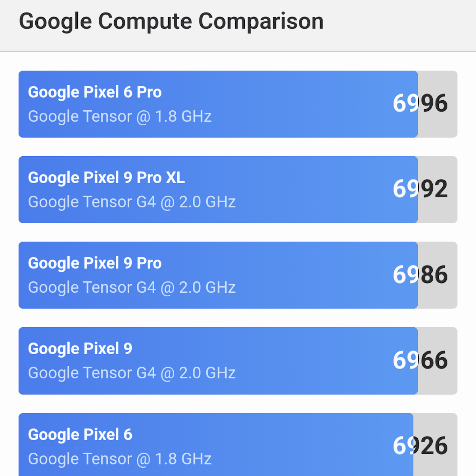Screen dimensions: 476x476
Task: Click Tensor G4 text under Pixel 9 Pro
Action: 132,288
